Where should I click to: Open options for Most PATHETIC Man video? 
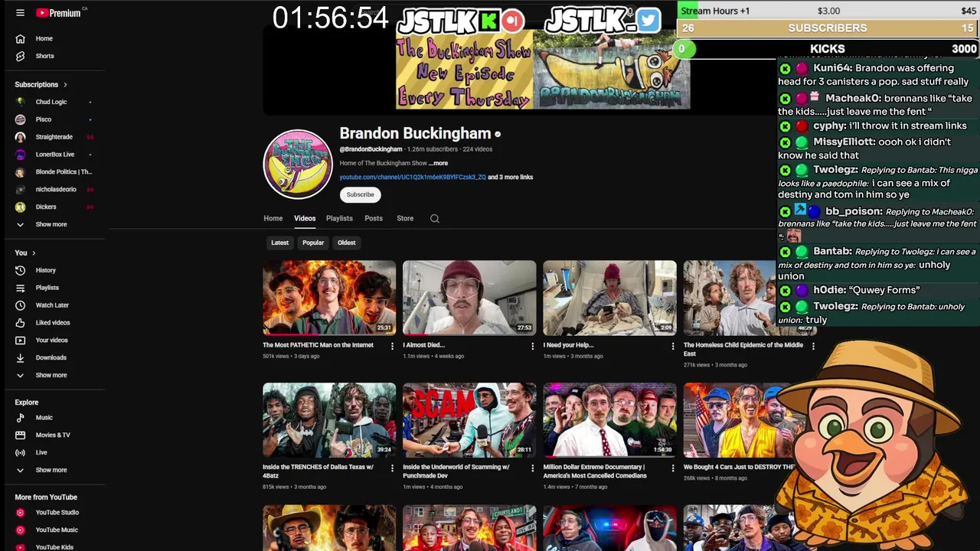(x=392, y=346)
